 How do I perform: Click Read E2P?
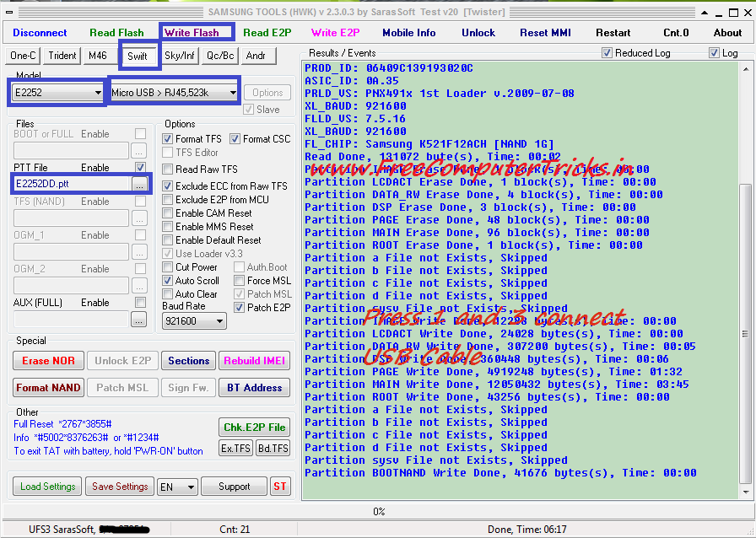click(267, 33)
